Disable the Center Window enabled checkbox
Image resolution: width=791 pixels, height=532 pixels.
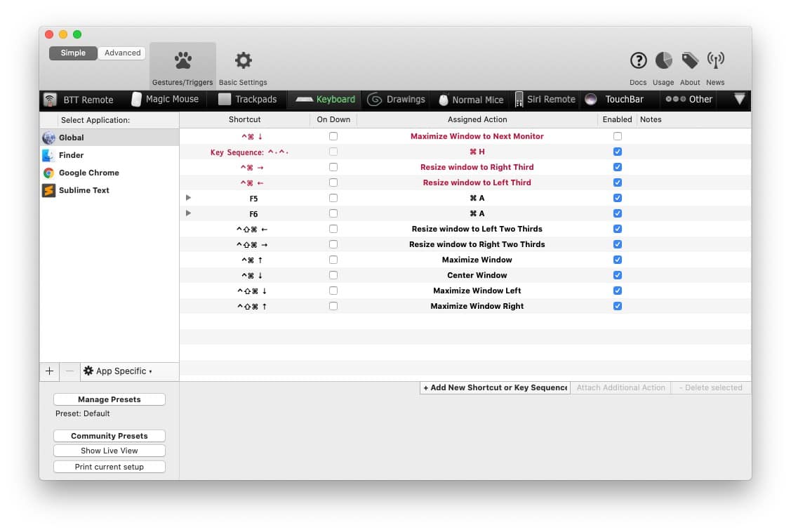click(618, 275)
